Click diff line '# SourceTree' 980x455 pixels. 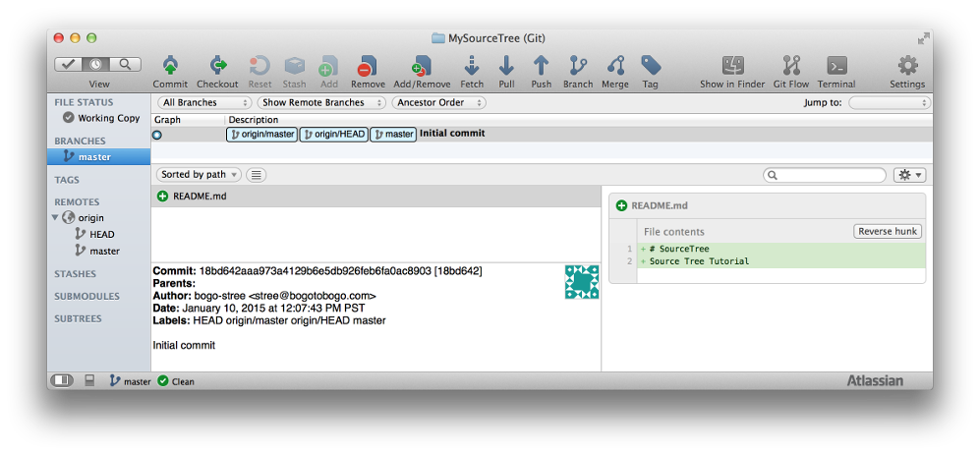780,249
